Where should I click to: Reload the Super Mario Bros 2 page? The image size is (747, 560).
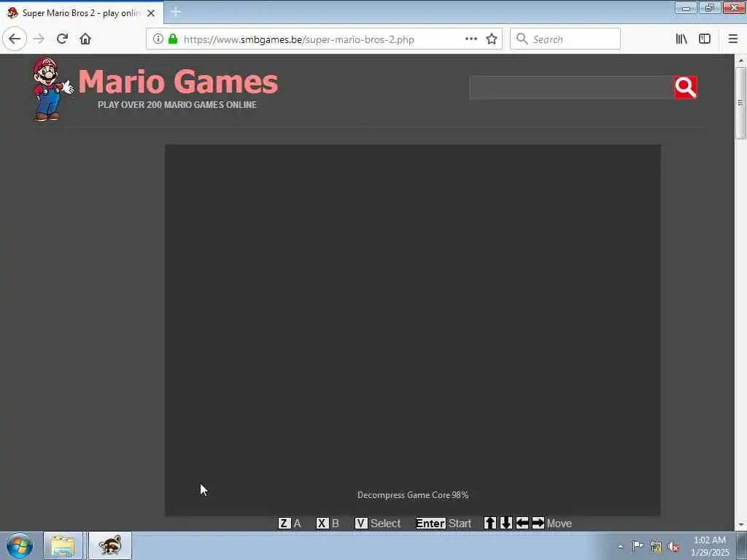62,39
